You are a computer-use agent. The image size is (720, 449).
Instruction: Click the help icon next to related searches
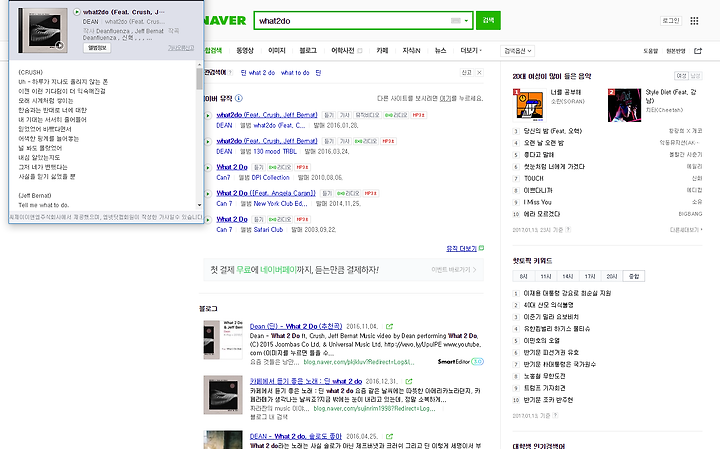coord(230,73)
